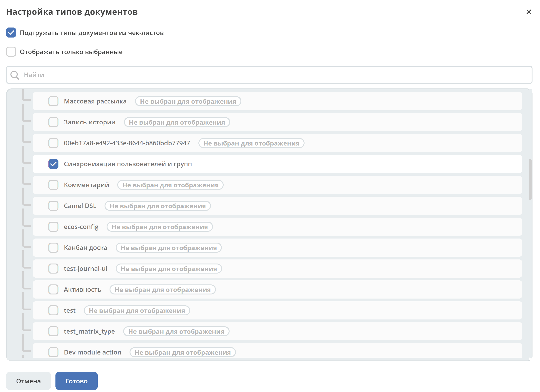The width and height of the screenshot is (540, 392).
Task: Click the 'Канбан доска' type label
Action: click(85, 248)
